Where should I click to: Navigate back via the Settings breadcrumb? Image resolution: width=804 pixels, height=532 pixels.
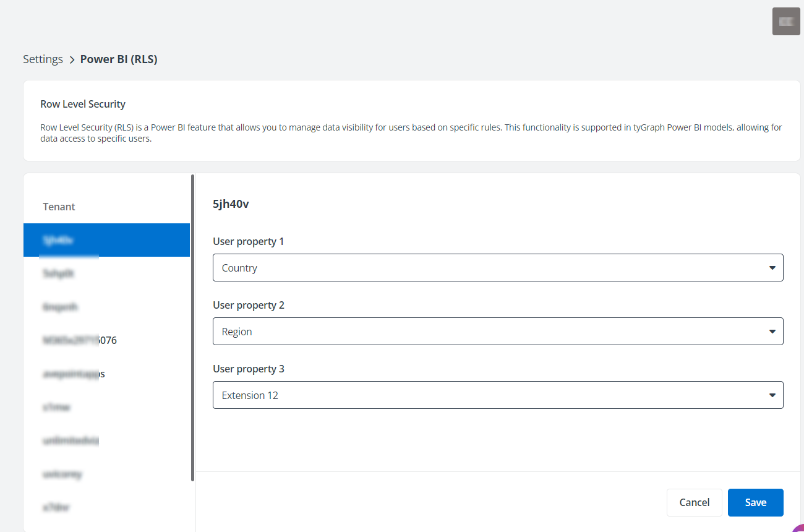click(x=43, y=59)
